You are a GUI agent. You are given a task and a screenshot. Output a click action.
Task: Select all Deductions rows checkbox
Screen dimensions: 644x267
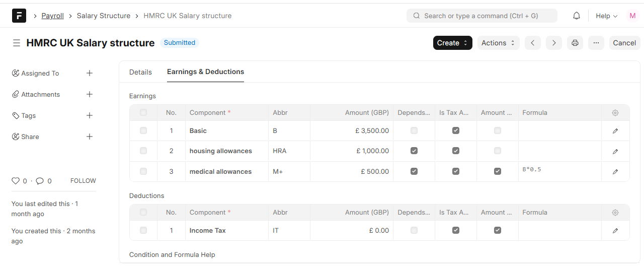[x=143, y=212]
